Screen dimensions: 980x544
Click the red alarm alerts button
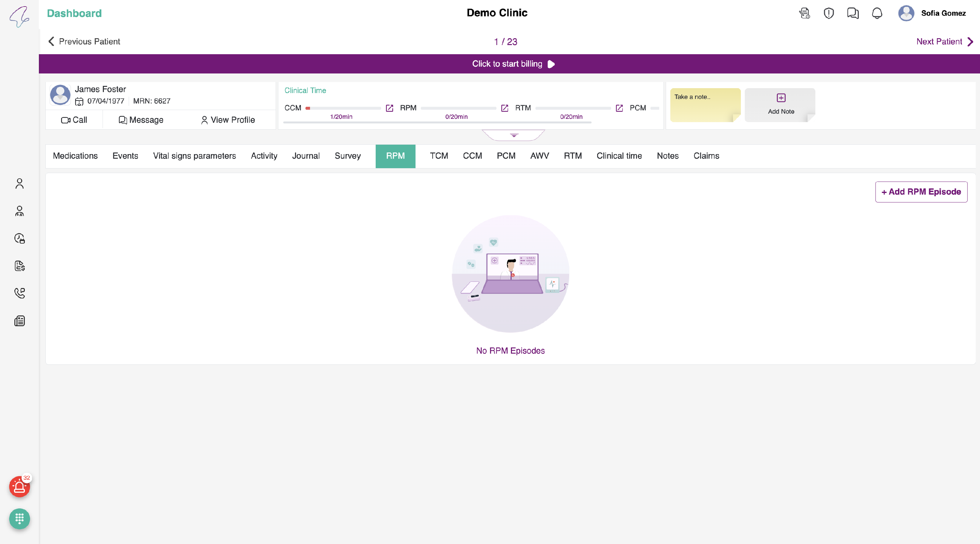click(x=19, y=487)
